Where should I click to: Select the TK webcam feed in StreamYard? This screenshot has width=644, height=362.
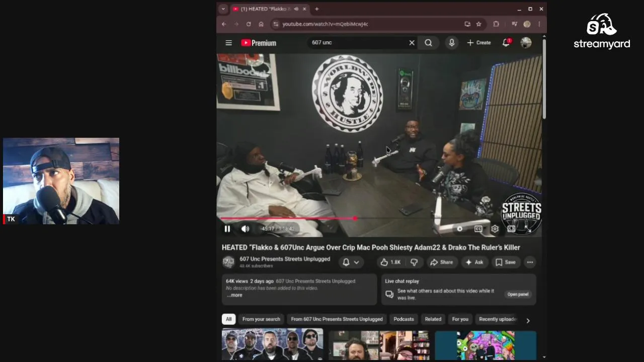pos(61,181)
